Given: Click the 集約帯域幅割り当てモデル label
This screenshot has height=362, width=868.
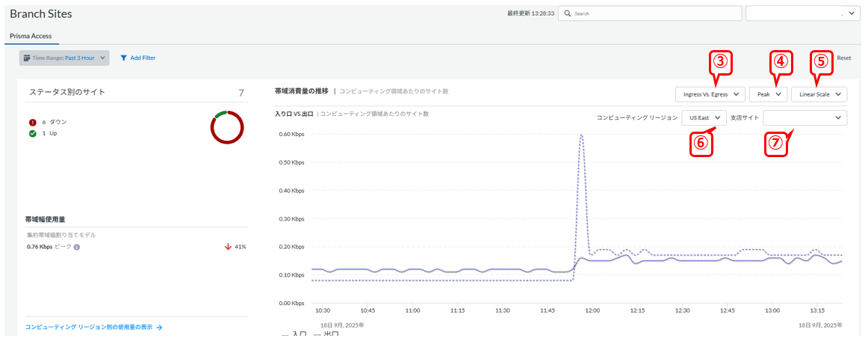Looking at the screenshot, I should point(61,235).
